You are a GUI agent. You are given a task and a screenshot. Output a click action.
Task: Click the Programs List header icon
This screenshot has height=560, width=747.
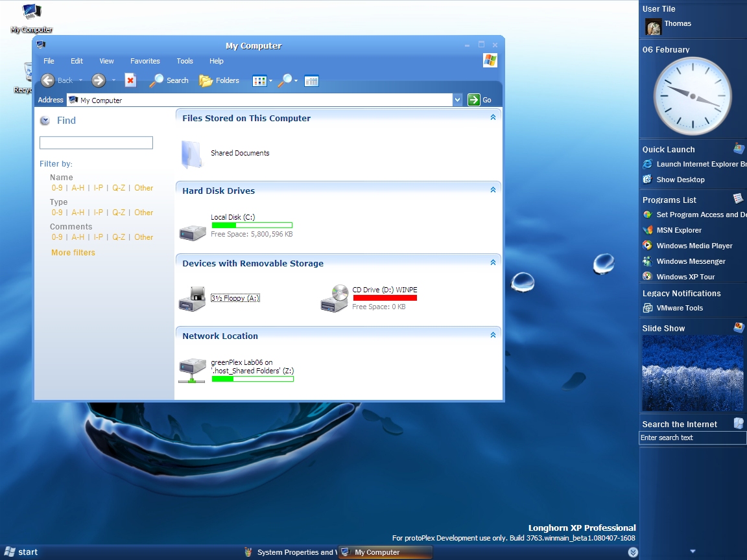pyautogui.click(x=738, y=198)
